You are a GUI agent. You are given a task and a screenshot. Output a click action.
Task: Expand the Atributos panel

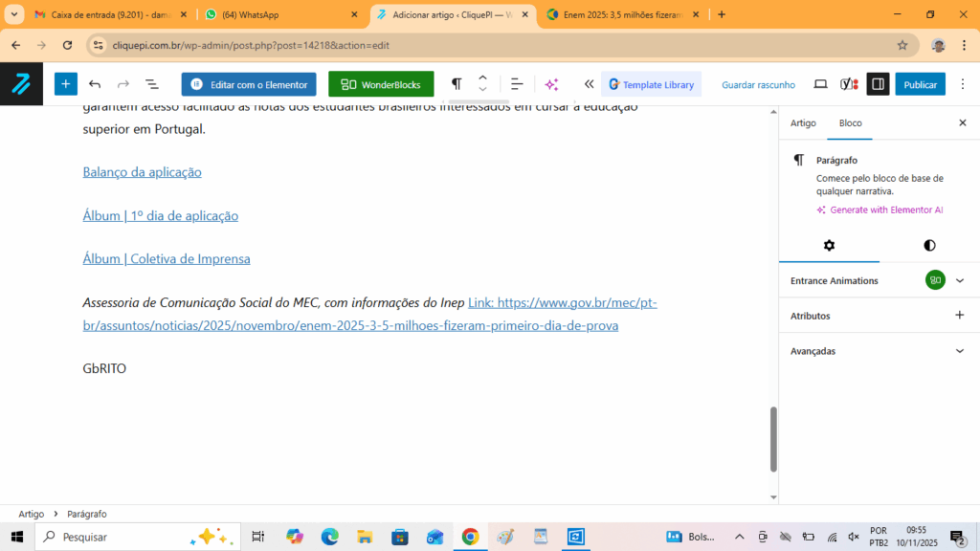tap(960, 316)
